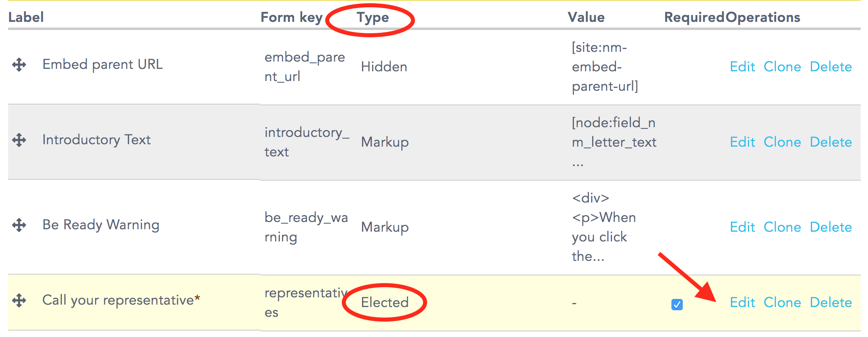868x337 pixels.
Task: Toggle Required checkbox for Call your representative
Action: click(677, 304)
